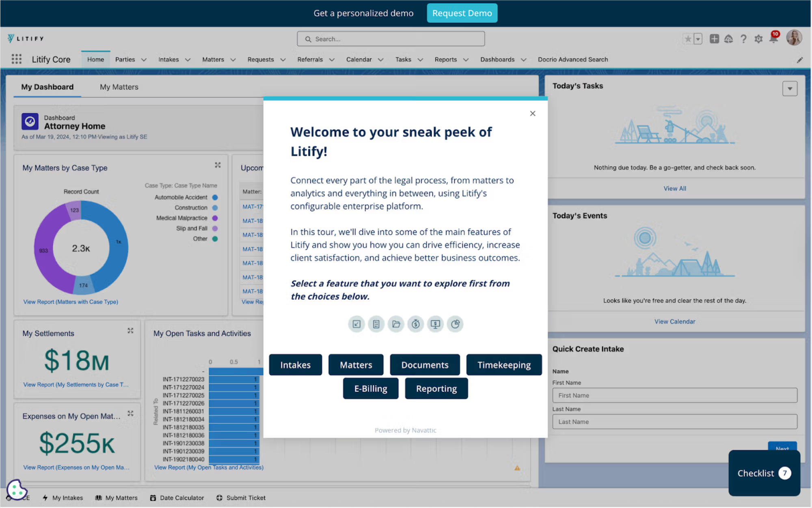
Task: Click the global actions plus icon
Action: [x=714, y=39]
